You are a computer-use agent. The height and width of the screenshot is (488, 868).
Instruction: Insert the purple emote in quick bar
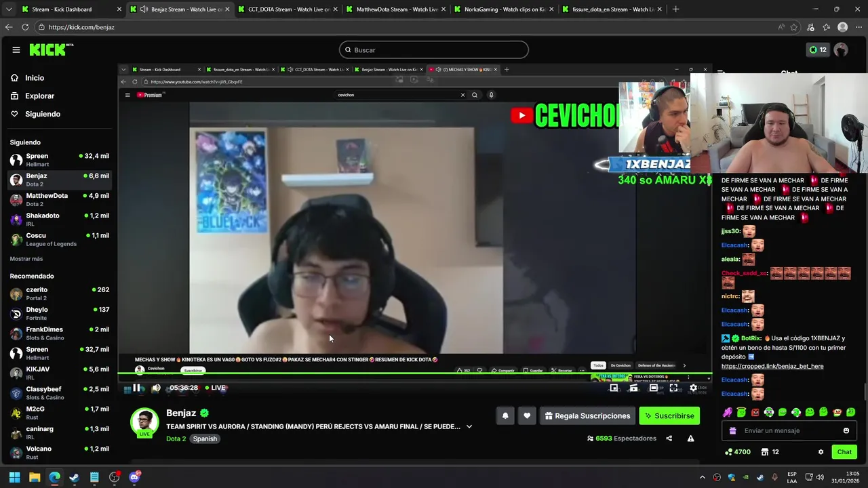(728, 412)
